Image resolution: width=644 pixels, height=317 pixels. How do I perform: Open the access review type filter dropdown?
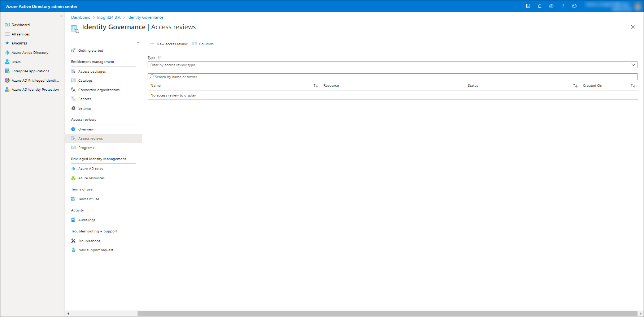(x=392, y=65)
